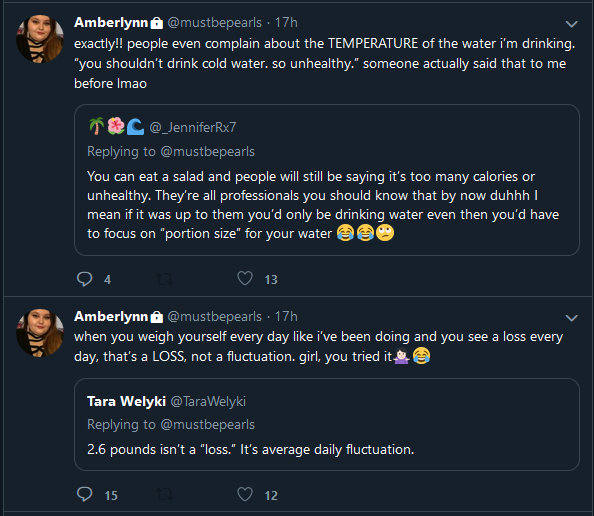
Task: Click reply icon on temperature tweet
Action: (x=84, y=279)
